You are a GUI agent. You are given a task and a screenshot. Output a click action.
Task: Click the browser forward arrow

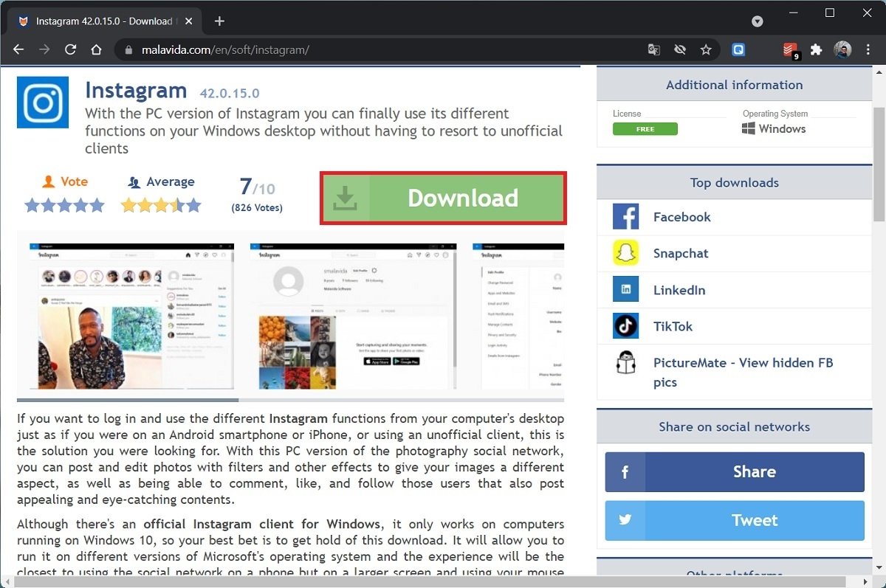pyautogui.click(x=44, y=49)
